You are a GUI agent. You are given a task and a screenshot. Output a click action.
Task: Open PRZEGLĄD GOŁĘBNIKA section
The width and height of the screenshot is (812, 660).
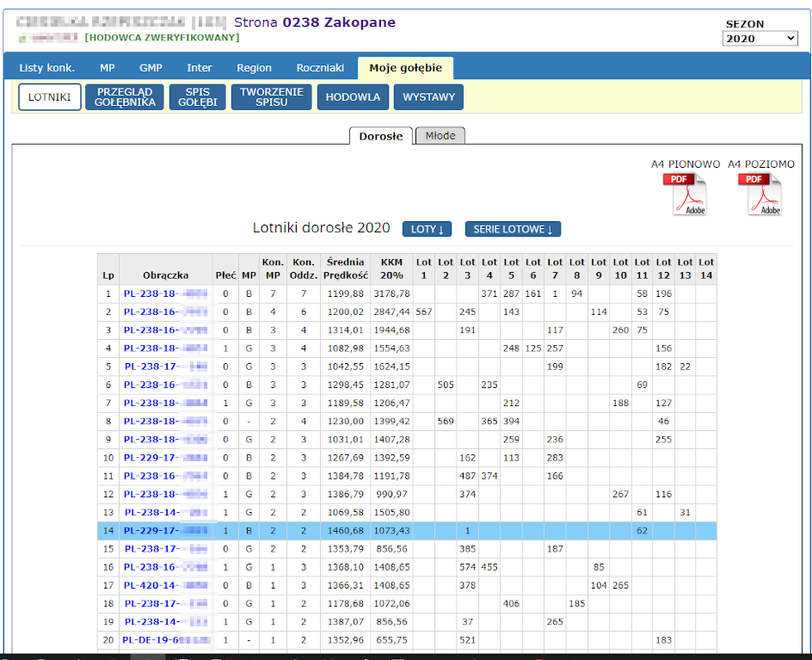point(125,97)
